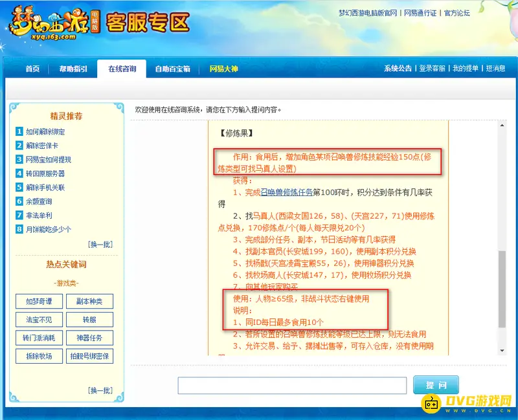Open 梦幻西游电脑版官网 link

pyautogui.click(x=368, y=13)
